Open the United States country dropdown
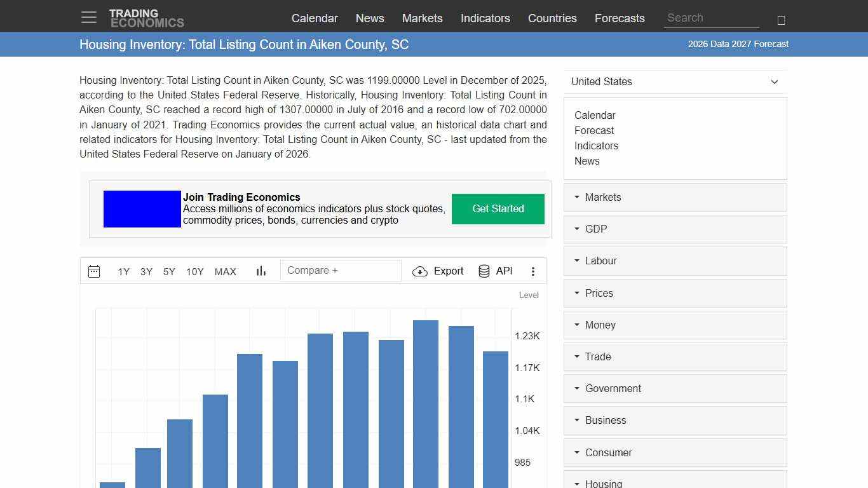This screenshot has height=488, width=868. 675,82
